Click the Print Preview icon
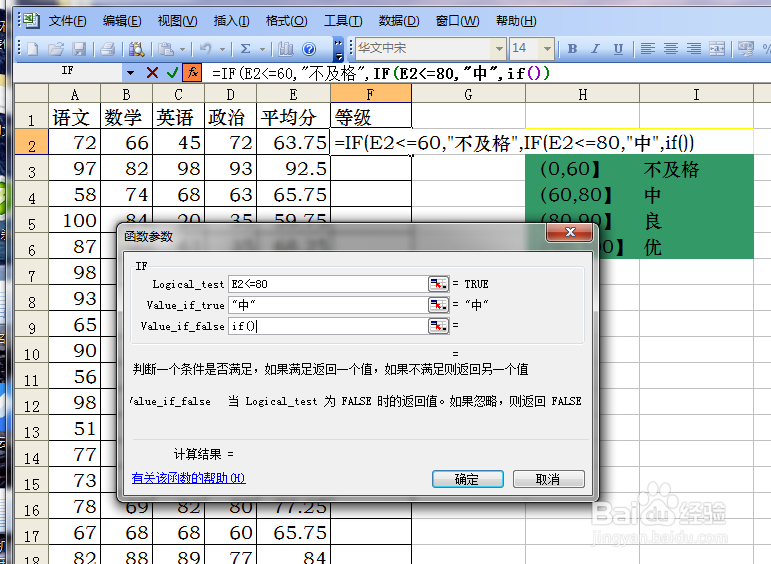Image resolution: width=771 pixels, height=564 pixels. point(136,49)
